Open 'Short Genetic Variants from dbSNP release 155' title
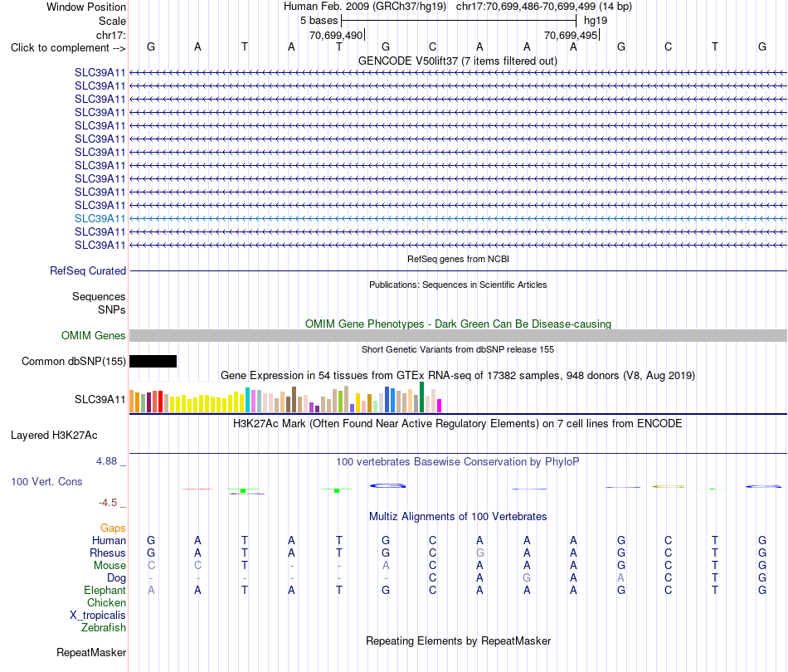This screenshot has width=788, height=672. [458, 349]
